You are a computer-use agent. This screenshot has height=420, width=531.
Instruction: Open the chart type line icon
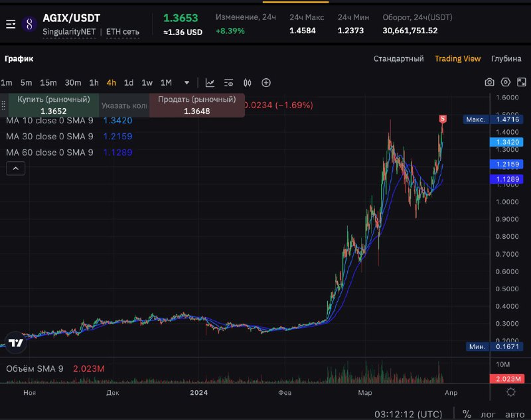click(x=210, y=82)
